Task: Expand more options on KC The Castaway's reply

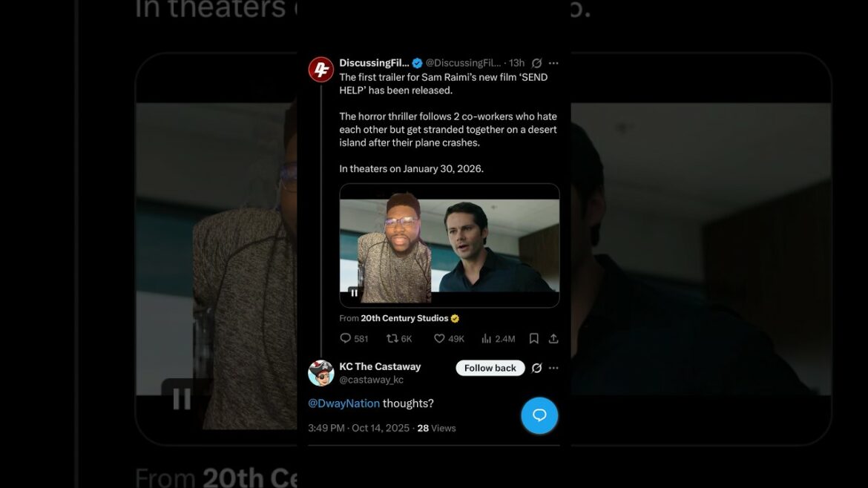Action: 553,368
